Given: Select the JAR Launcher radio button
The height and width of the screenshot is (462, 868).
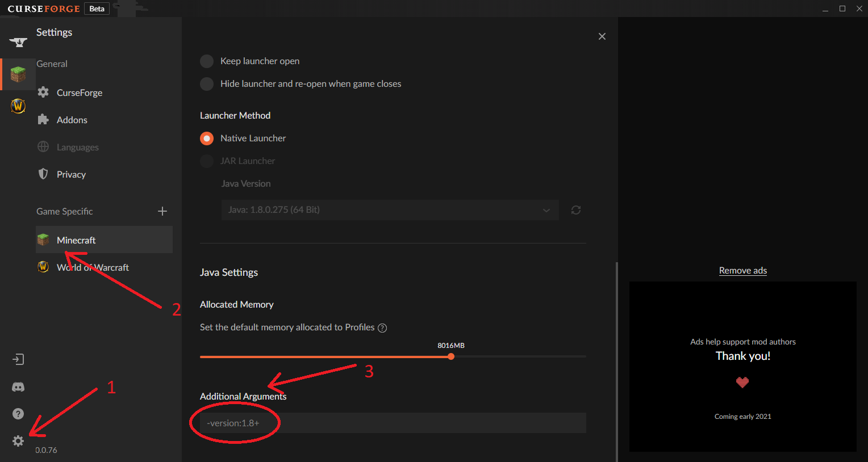Looking at the screenshot, I should click(207, 161).
